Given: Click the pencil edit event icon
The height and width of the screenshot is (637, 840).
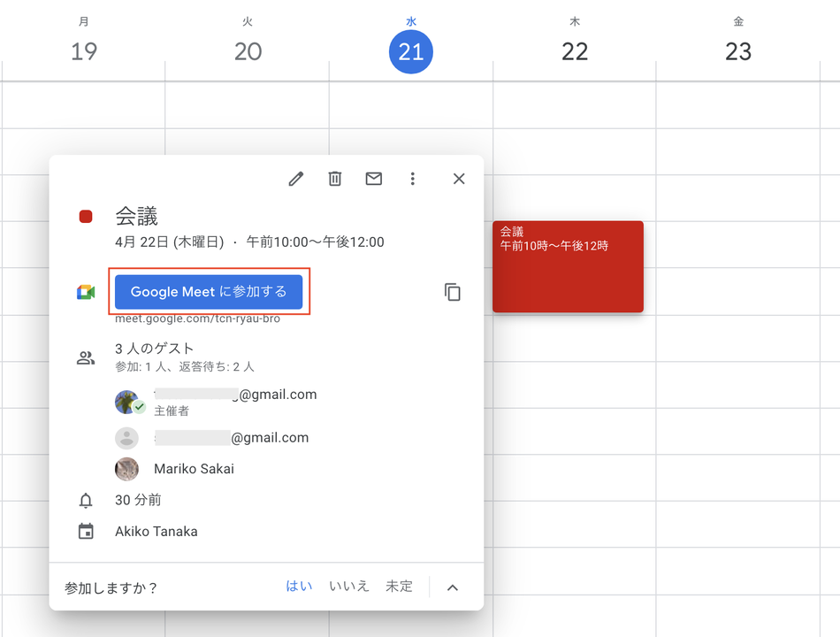Looking at the screenshot, I should pos(296,179).
